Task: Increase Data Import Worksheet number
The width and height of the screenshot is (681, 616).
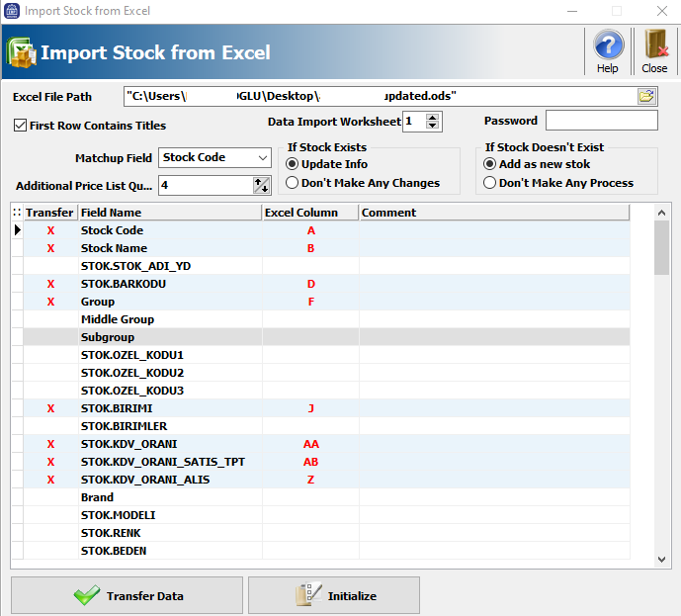Action: click(432, 118)
